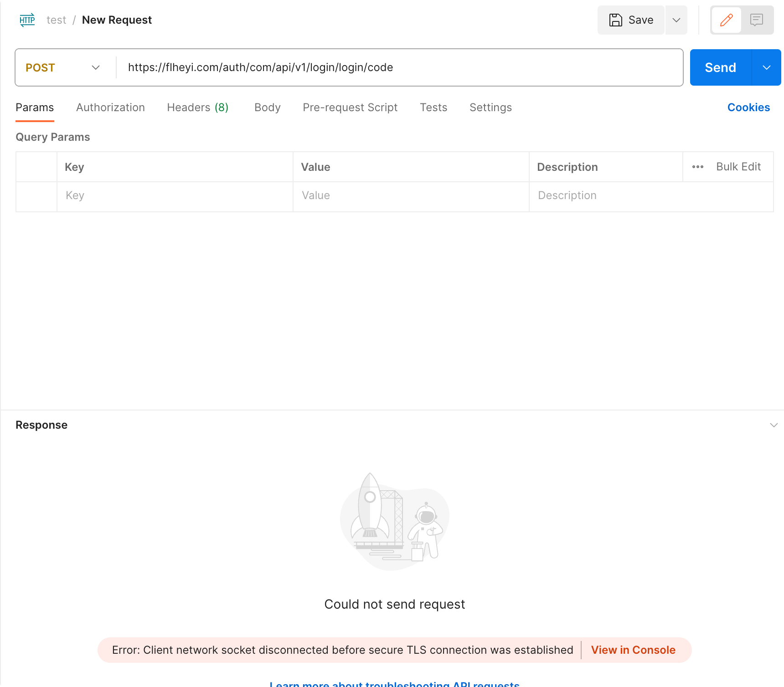This screenshot has width=784, height=687.
Task: Open the Pre-request Script tab
Action: [x=350, y=108]
